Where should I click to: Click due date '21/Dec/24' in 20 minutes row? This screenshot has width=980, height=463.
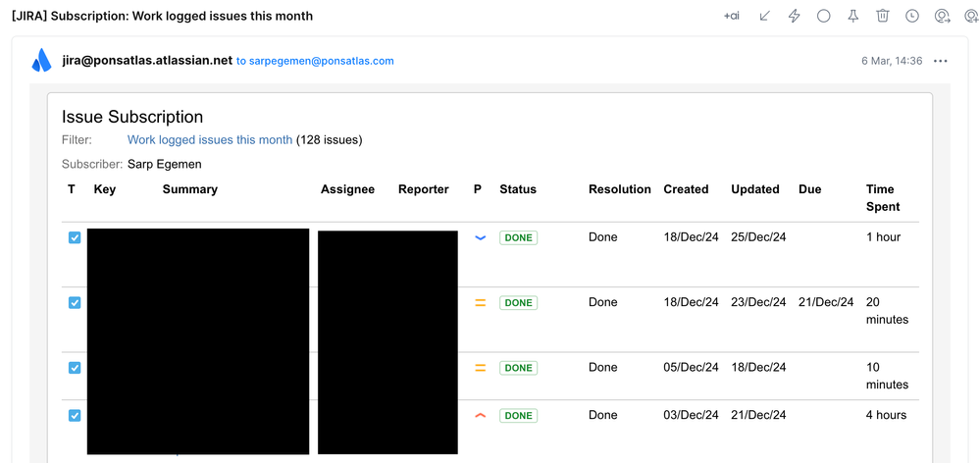coord(826,302)
